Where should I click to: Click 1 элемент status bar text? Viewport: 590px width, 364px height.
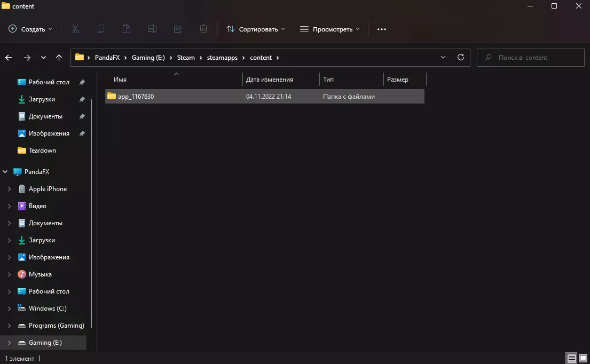click(20, 359)
